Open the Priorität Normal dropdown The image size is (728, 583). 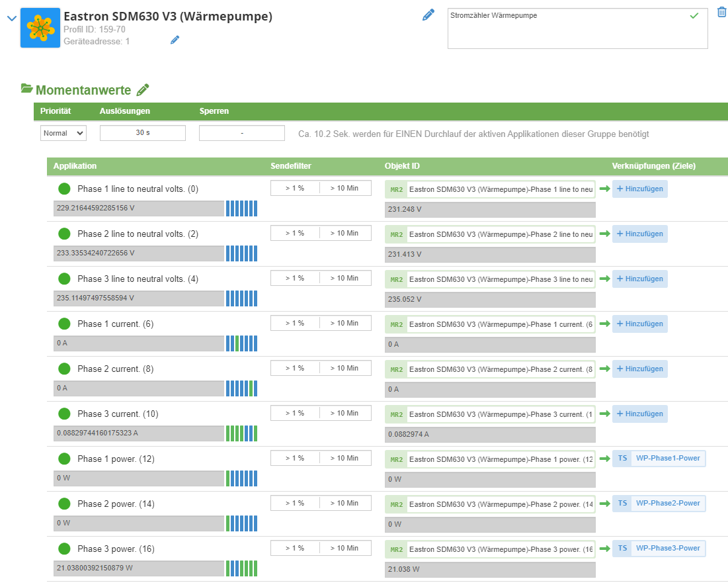[63, 133]
